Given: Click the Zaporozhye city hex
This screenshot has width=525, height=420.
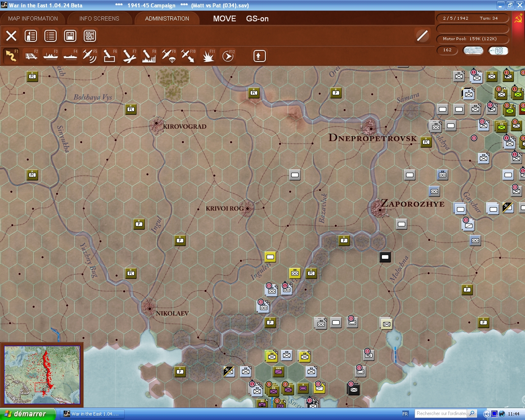Looking at the screenshot, I should [x=379, y=209].
